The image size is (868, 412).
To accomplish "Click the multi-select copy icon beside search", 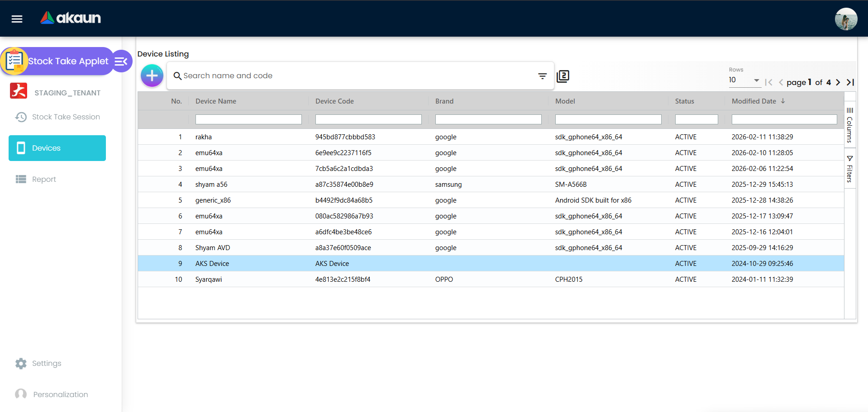I will coord(563,76).
